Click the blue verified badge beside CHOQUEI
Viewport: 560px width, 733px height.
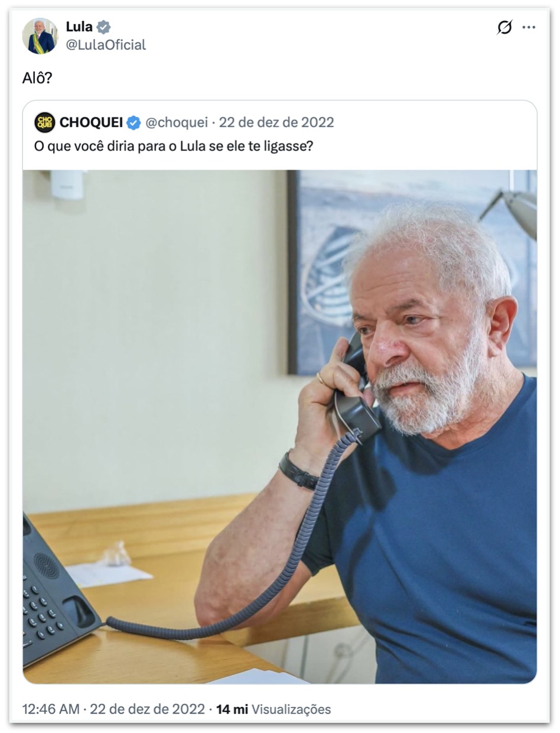click(134, 122)
